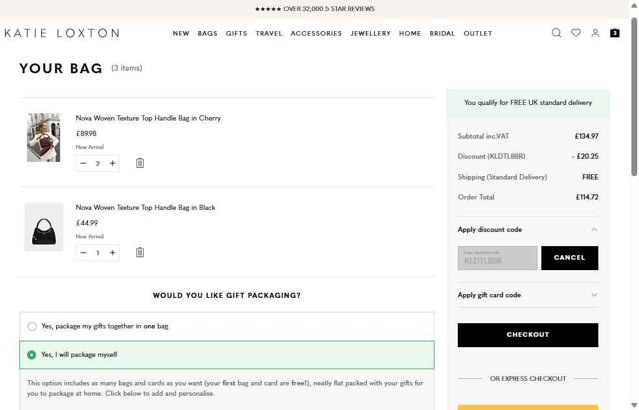Click the Shipping (Standard Delivery) label
The image size is (639, 410).
[502, 177]
